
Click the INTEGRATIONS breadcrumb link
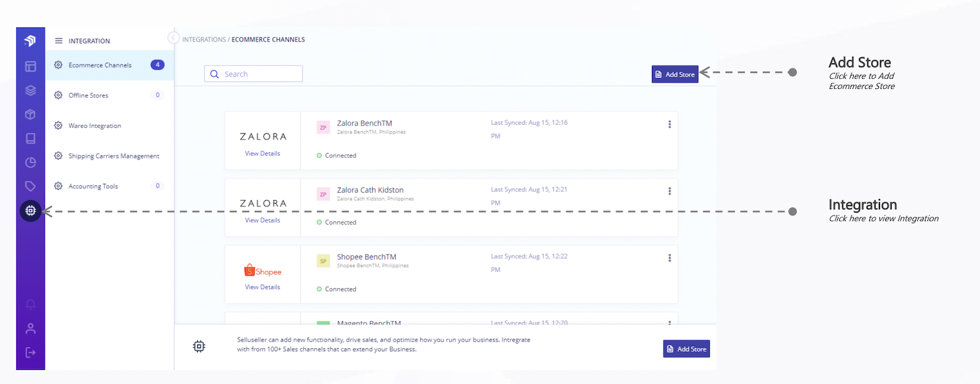[204, 40]
